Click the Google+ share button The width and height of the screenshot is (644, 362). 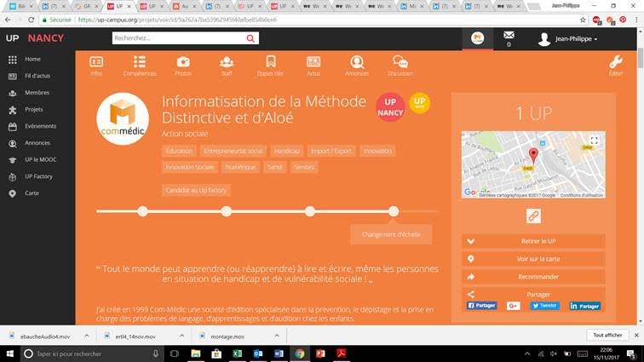(x=513, y=306)
